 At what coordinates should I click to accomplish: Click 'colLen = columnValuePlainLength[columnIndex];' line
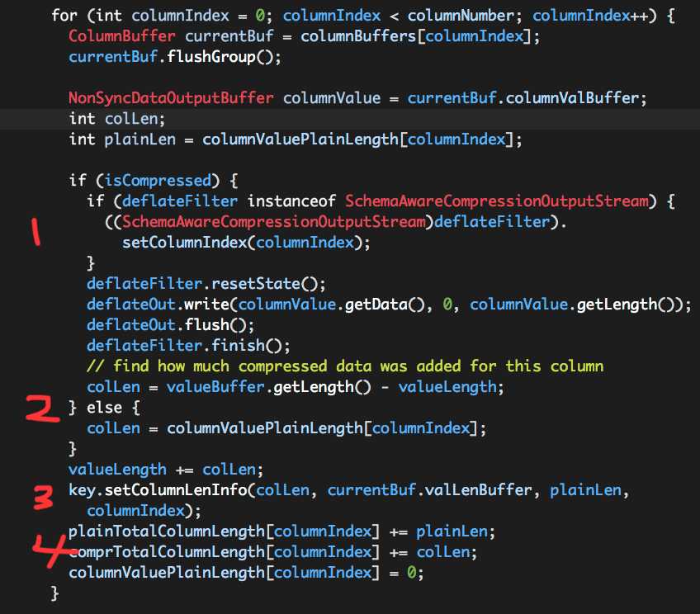[x=286, y=428]
